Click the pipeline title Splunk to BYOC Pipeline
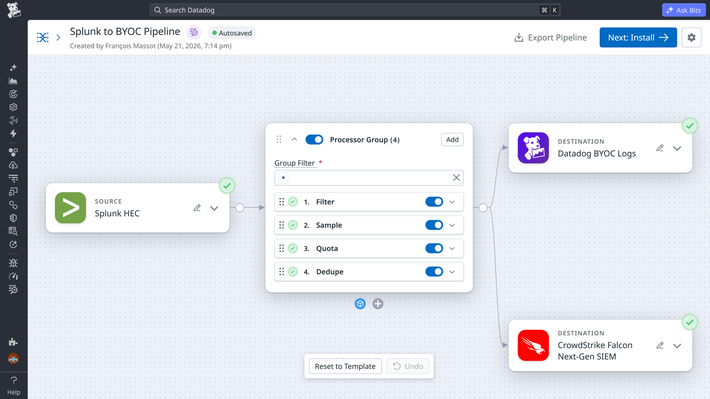The height and width of the screenshot is (399, 710). (125, 31)
